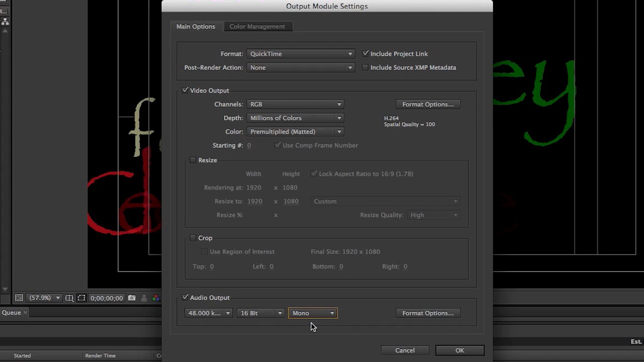
Task: Click the Started column header
Action: [x=22, y=355]
